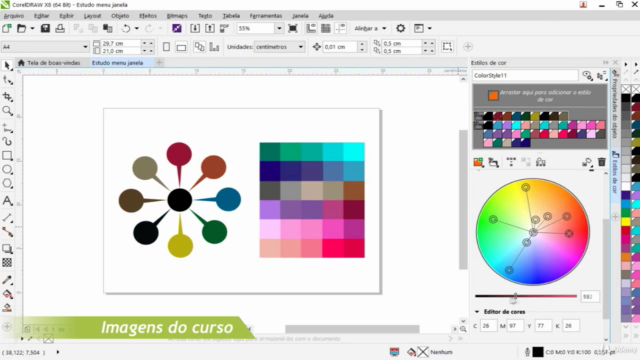The image size is (640, 360).
Task: Toggle show guidelines button
Action: tap(340, 28)
